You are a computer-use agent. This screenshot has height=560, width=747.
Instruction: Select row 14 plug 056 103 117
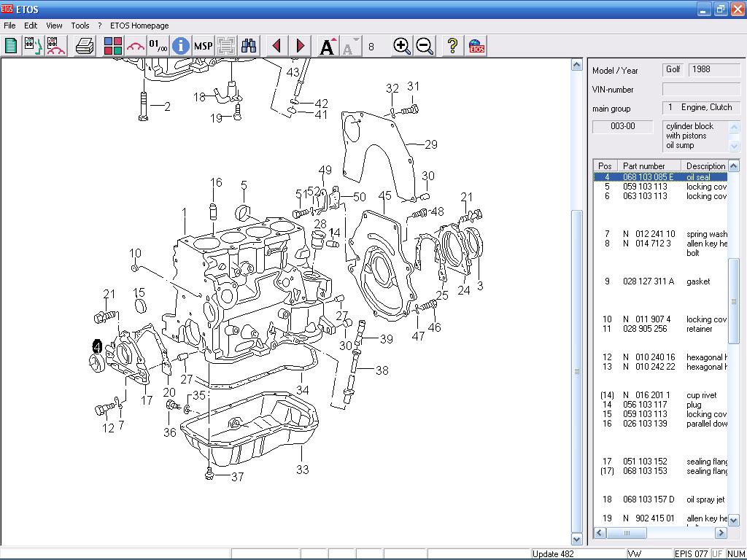(x=660, y=404)
